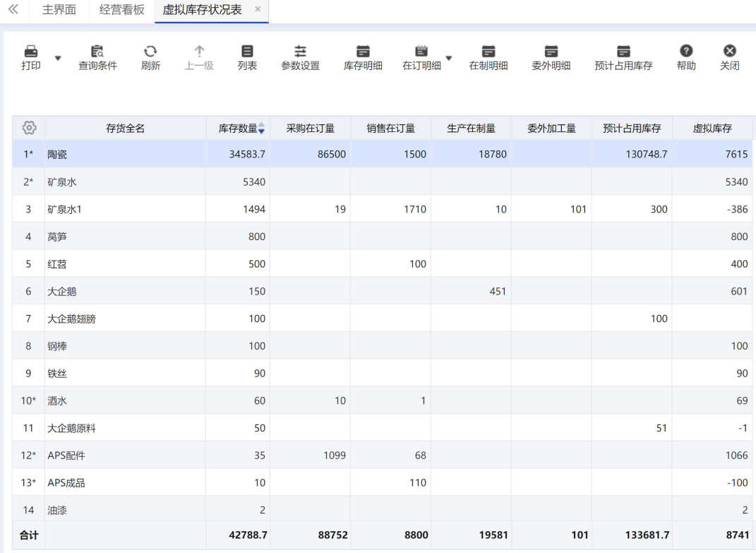This screenshot has height=553, width=756.
Task: Open 库存明细 inventory details
Action: [363, 58]
